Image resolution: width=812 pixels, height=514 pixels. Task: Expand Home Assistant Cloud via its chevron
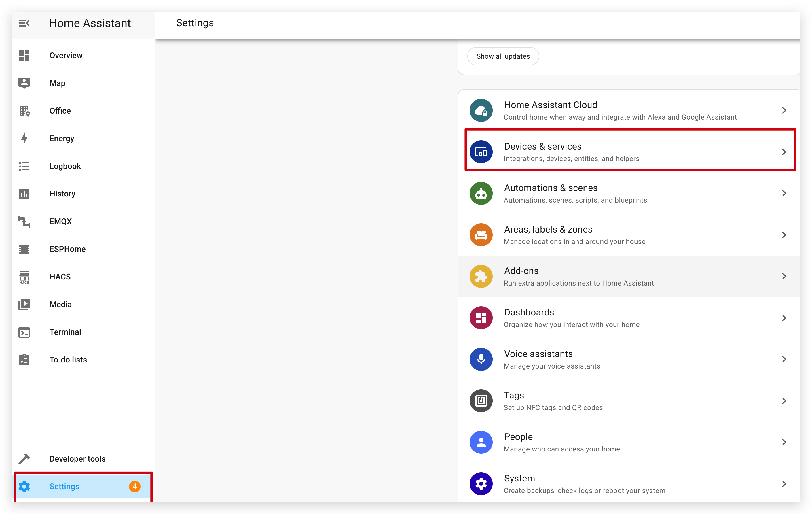(784, 110)
